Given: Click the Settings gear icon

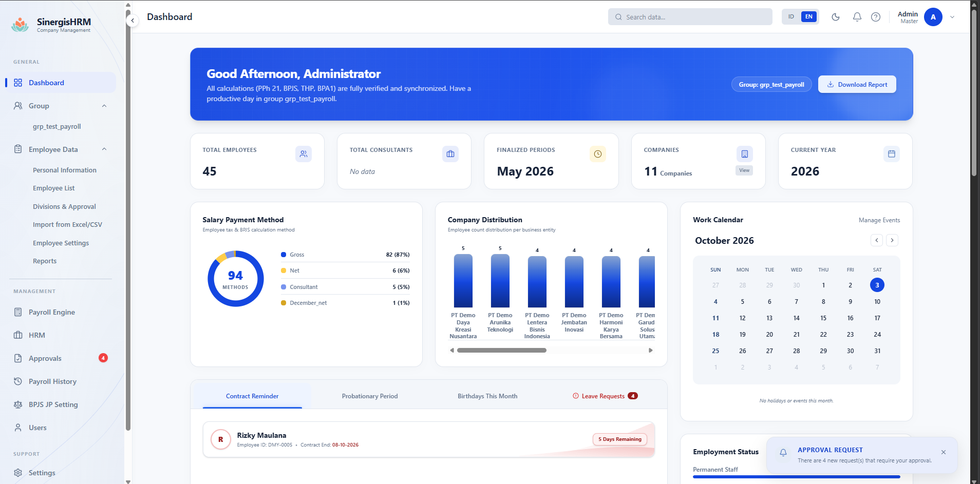Looking at the screenshot, I should [x=18, y=473].
